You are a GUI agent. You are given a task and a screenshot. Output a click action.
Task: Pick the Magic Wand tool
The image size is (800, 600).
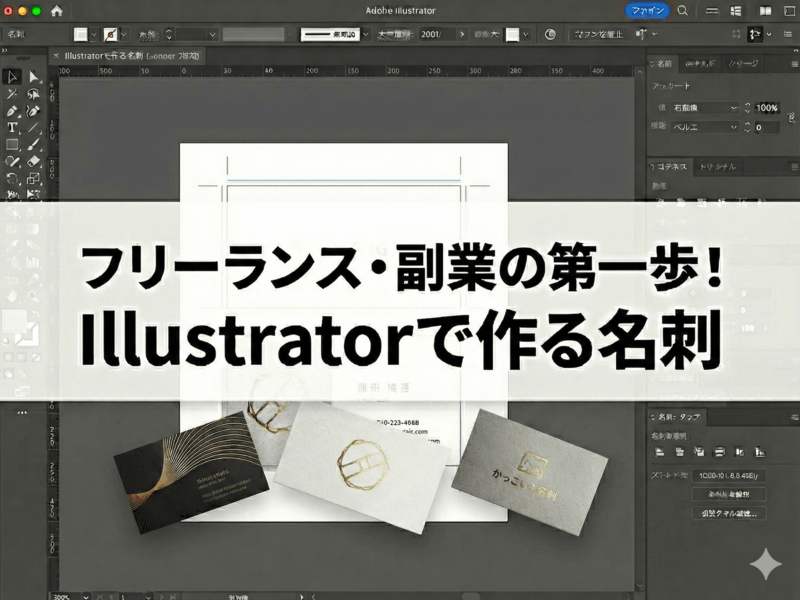(x=13, y=94)
